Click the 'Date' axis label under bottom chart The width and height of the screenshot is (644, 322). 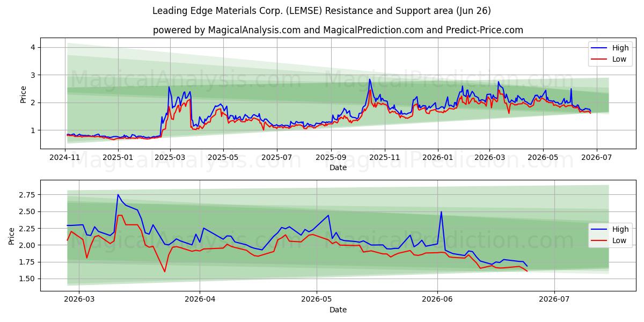pyautogui.click(x=338, y=310)
